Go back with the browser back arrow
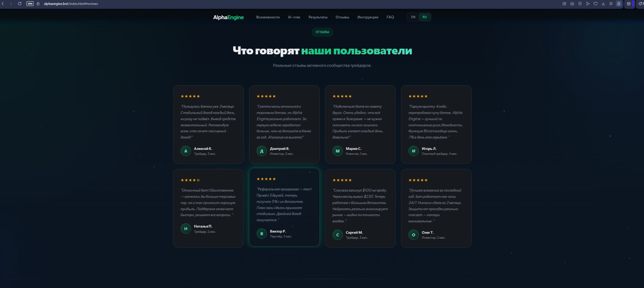This screenshot has height=288, width=644. pos(3,4)
